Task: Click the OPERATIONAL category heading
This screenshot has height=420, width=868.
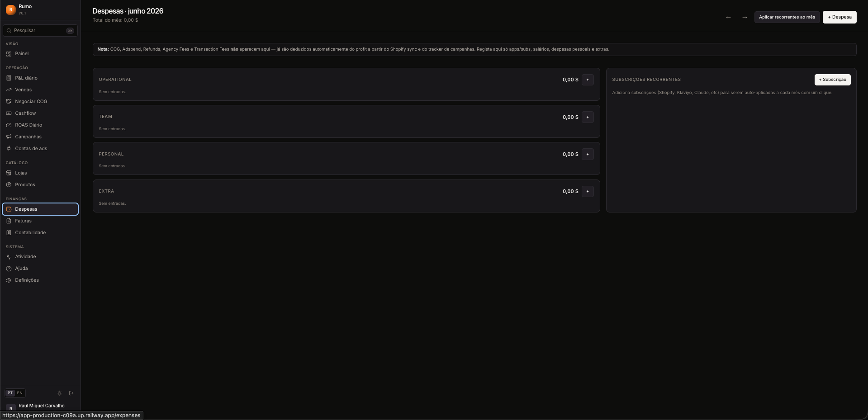Action: pos(115,80)
